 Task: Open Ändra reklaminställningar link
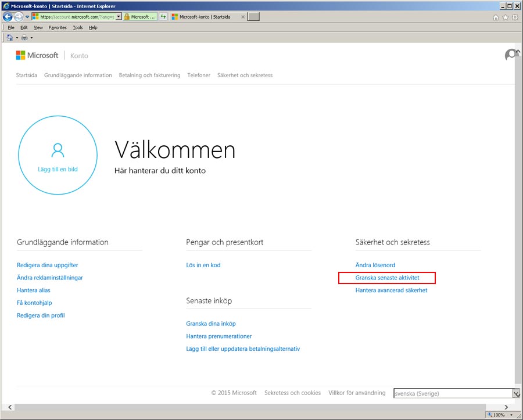point(50,278)
